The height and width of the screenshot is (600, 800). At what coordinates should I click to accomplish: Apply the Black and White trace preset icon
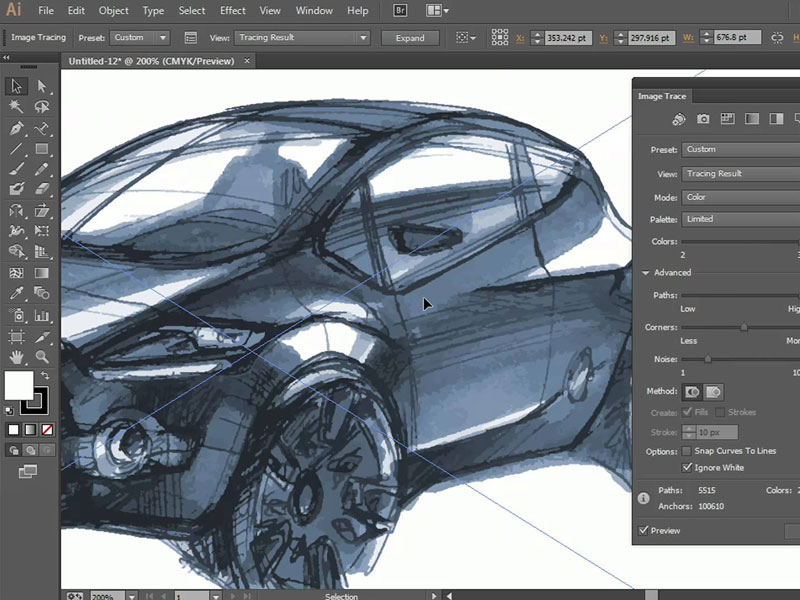[x=776, y=119]
